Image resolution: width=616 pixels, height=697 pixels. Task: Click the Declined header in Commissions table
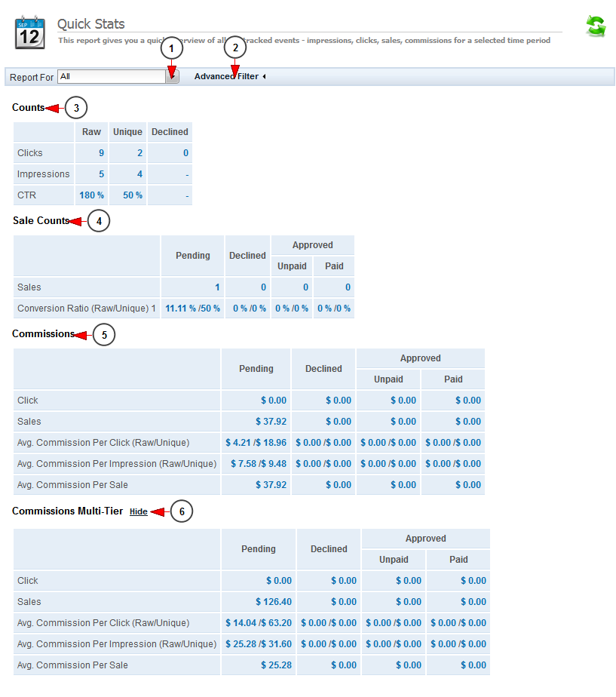point(323,369)
